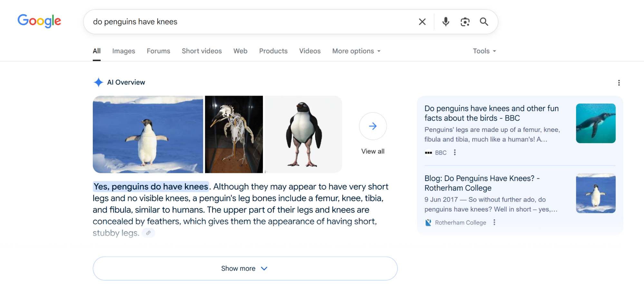The width and height of the screenshot is (644, 288).
Task: Click the 'View all' label
Action: [x=373, y=151]
